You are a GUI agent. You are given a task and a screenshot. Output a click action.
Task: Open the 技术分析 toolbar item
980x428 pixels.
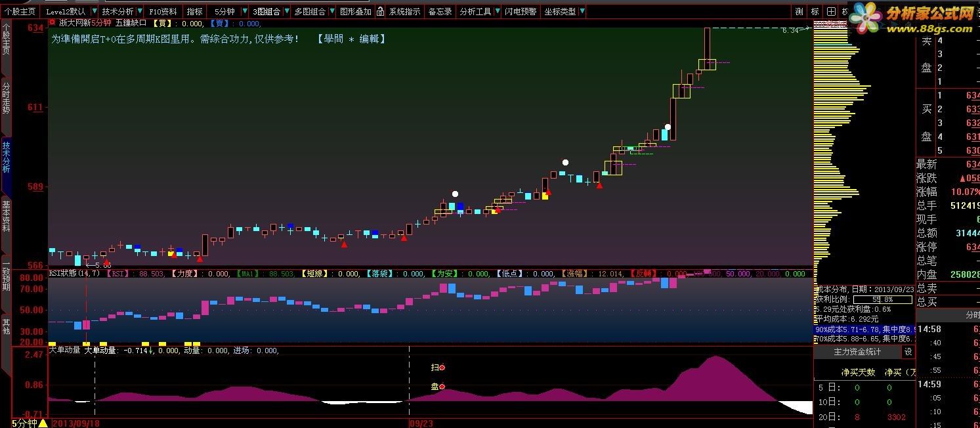117,11
